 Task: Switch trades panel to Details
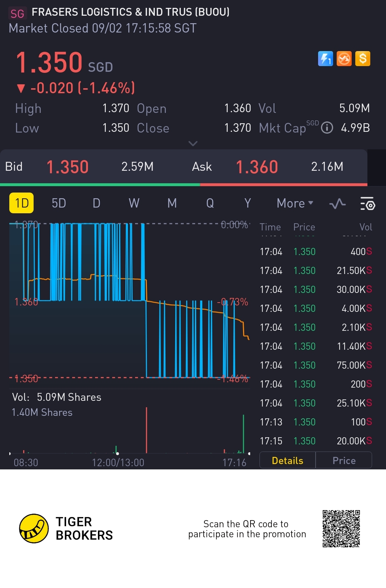click(x=287, y=460)
